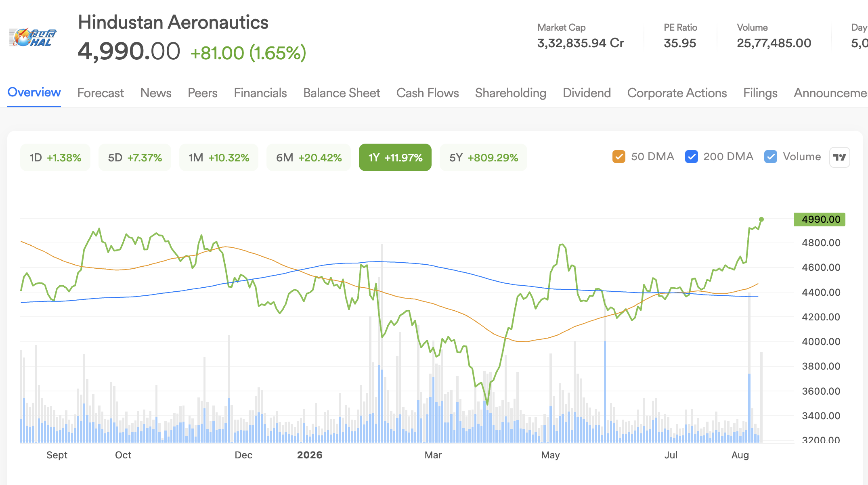View the Dividend tab
The image size is (868, 485).
click(x=587, y=93)
